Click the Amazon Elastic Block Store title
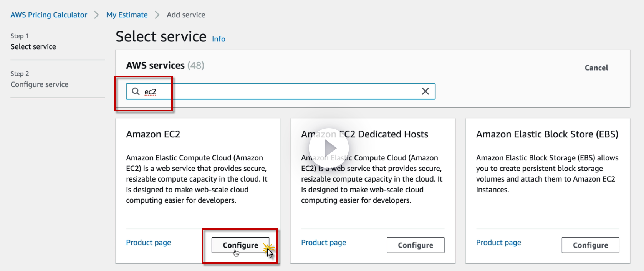644x271 pixels. [547, 134]
